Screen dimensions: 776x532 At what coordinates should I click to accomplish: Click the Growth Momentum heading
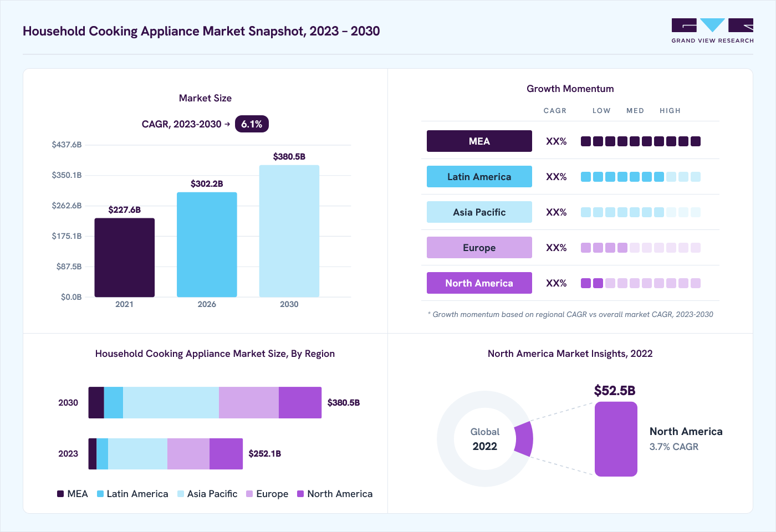click(570, 89)
